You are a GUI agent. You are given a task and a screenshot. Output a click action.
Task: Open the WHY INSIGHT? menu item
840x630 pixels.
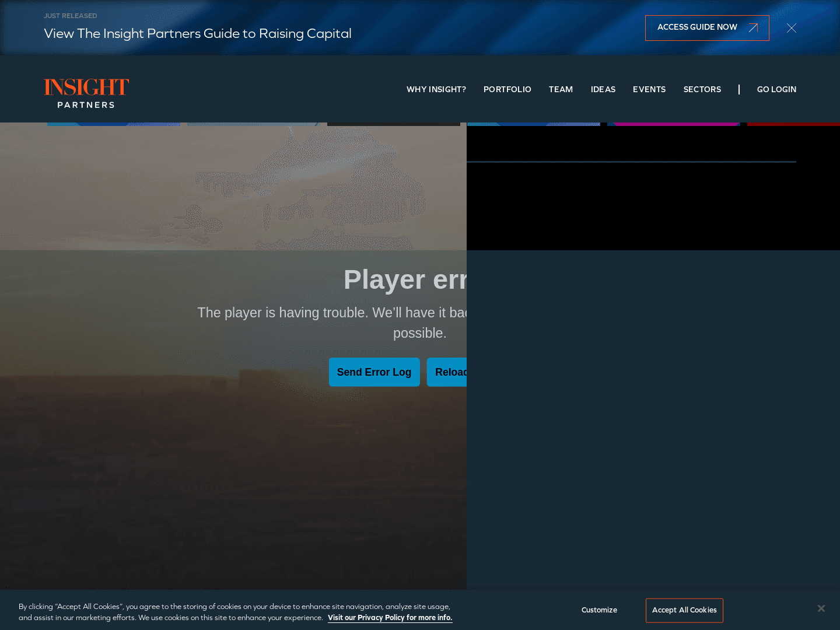tap(436, 89)
